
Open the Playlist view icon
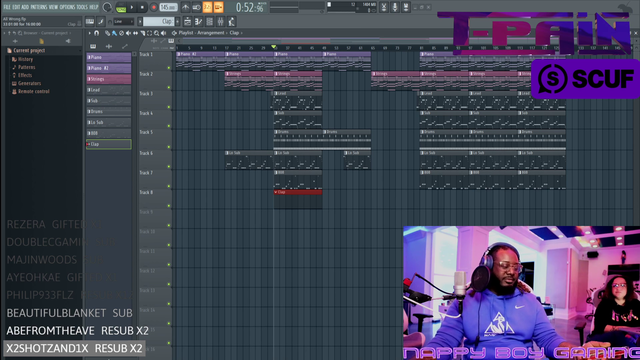point(187,22)
